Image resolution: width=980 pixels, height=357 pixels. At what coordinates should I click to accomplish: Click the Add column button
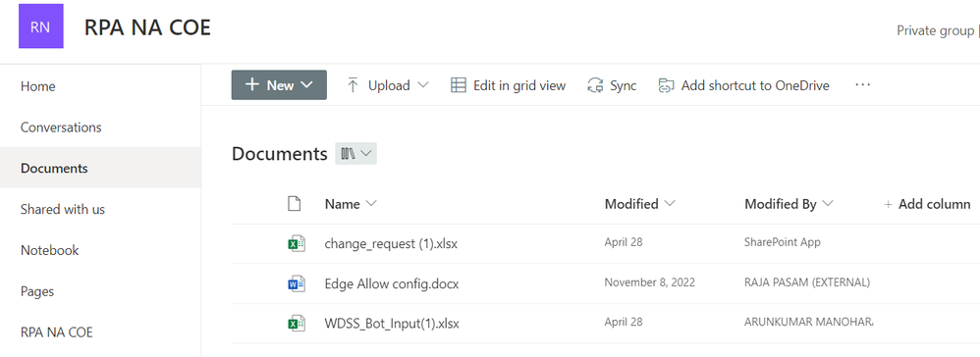tap(927, 204)
